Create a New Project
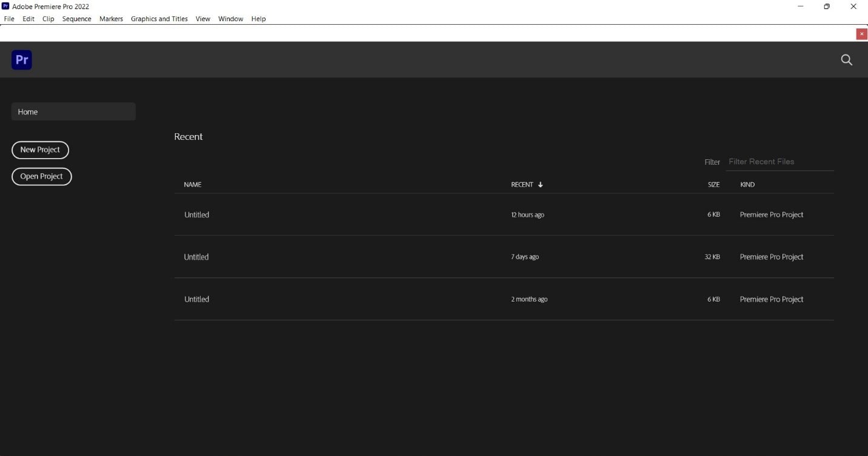This screenshot has width=868, height=456. [x=40, y=150]
